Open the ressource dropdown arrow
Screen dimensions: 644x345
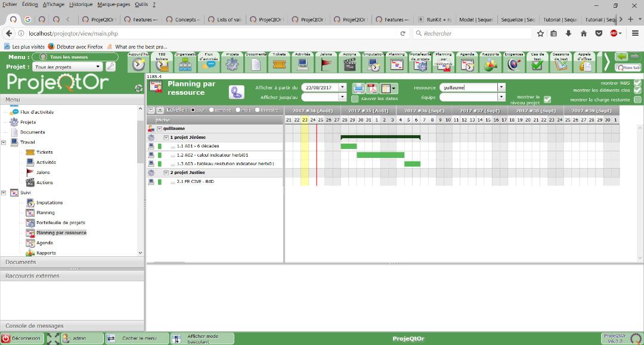[x=501, y=88]
